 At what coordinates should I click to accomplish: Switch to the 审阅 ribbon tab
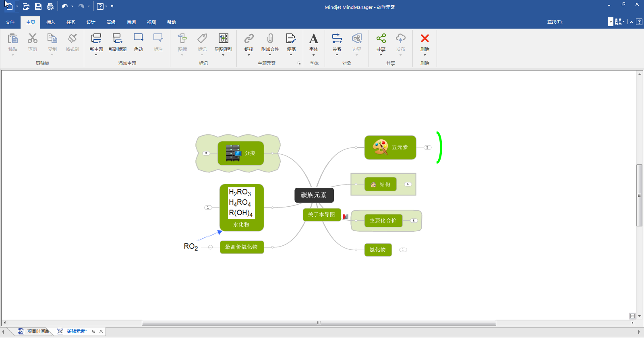(x=131, y=22)
